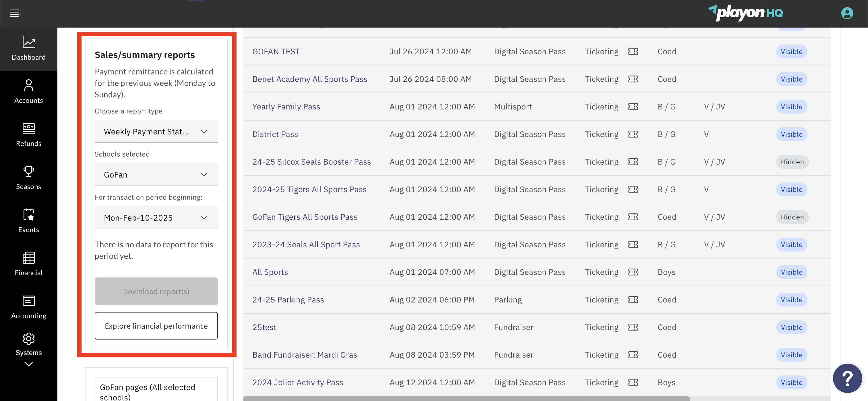868x401 pixels.
Task: Open the GOFAN TEST event link
Action: 276,52
